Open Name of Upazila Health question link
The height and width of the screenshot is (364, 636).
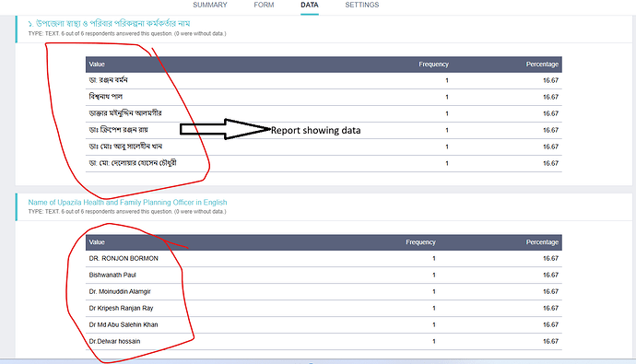127,202
